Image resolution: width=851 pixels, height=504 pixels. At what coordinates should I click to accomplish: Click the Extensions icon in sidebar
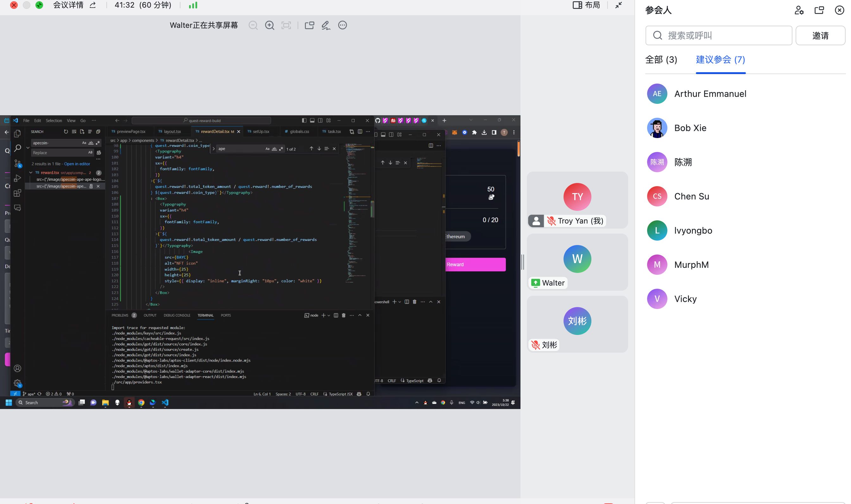tap(17, 194)
